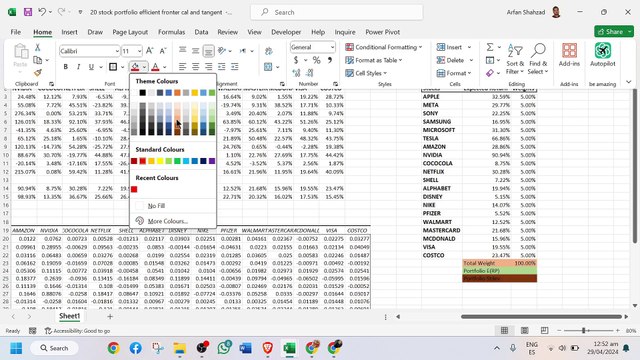Toggle underline formatting

point(91,67)
